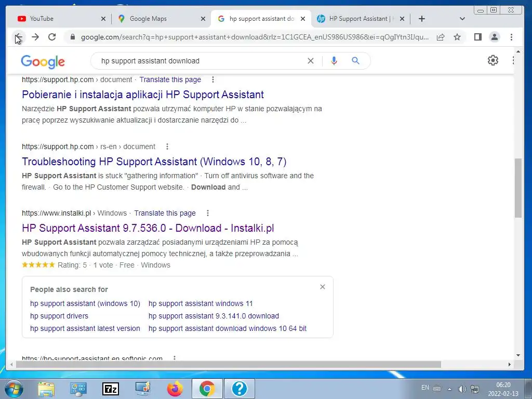Open HP Support Assistant 9.7.536.0 Instalki link
The height and width of the screenshot is (399, 532).
click(148, 228)
